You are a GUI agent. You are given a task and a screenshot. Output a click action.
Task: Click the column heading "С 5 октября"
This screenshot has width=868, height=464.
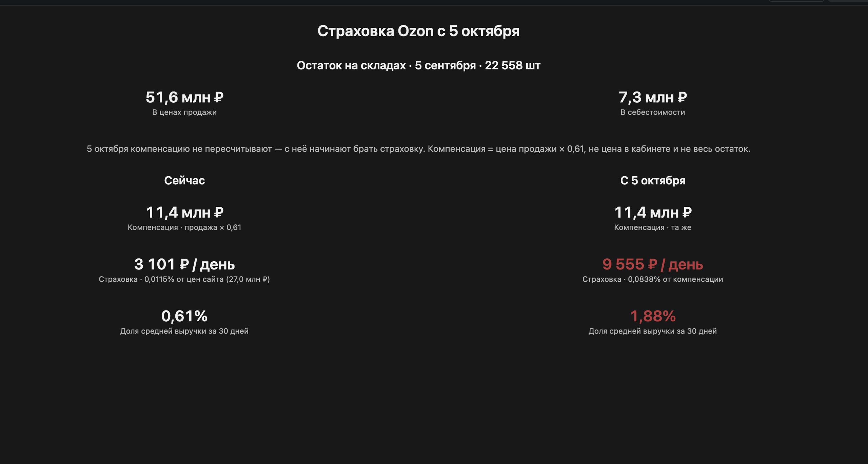(x=653, y=180)
